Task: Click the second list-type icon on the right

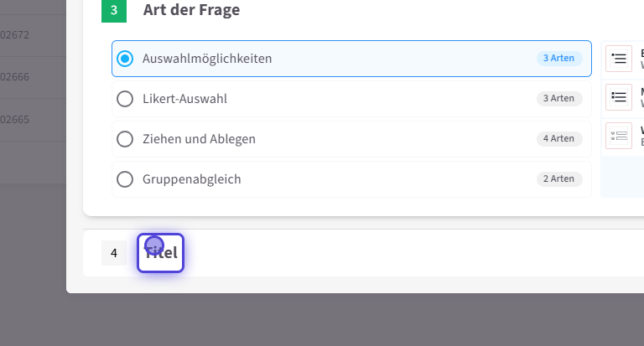Action: coord(619,96)
